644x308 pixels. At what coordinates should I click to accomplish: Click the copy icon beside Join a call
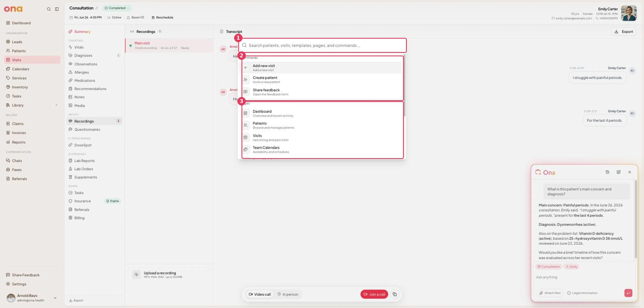coord(395,294)
